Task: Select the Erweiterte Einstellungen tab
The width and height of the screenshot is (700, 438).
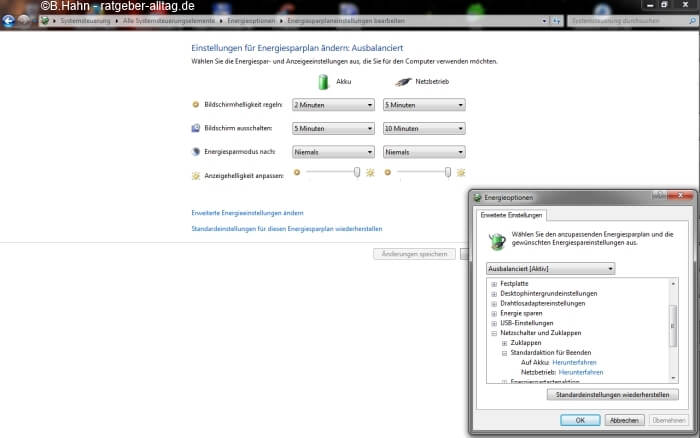Action: click(x=512, y=215)
